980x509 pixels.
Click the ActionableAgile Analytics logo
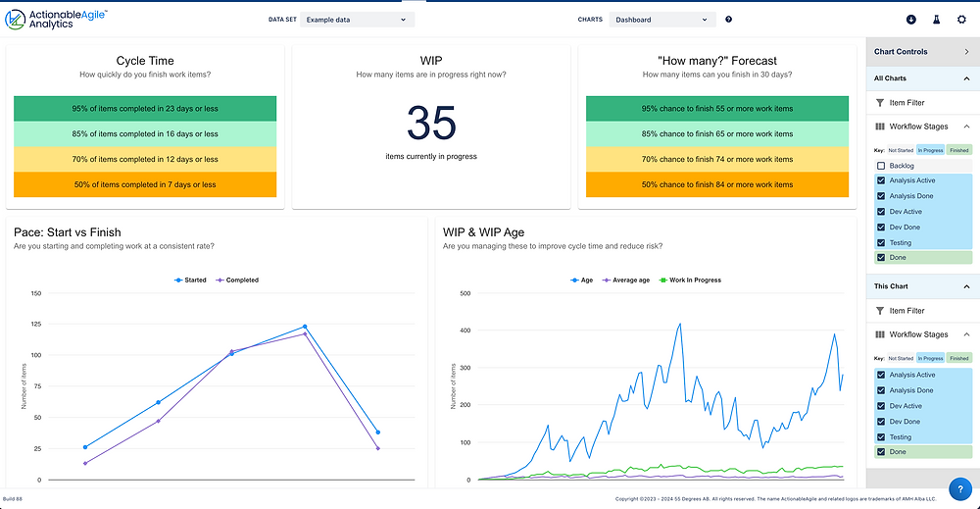tap(56, 19)
